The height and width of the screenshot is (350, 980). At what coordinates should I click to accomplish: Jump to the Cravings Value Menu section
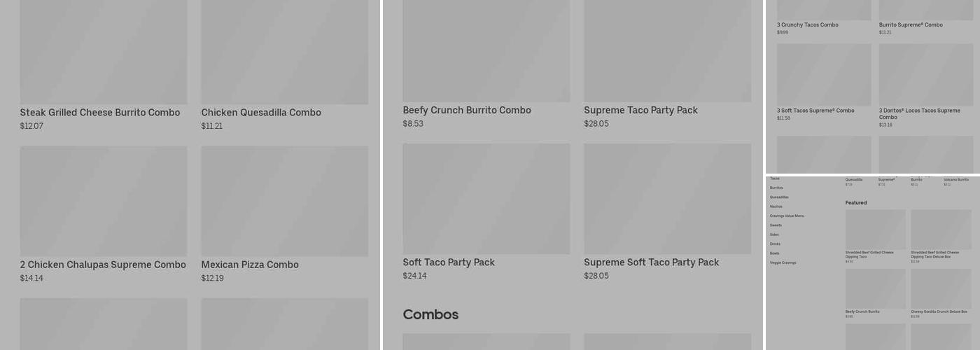pyautogui.click(x=787, y=216)
